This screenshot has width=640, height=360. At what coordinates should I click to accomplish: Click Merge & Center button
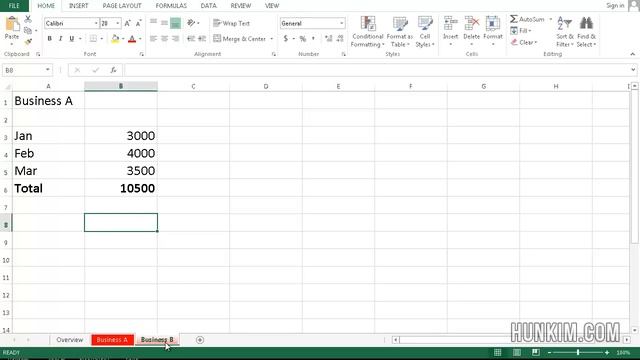click(240, 39)
